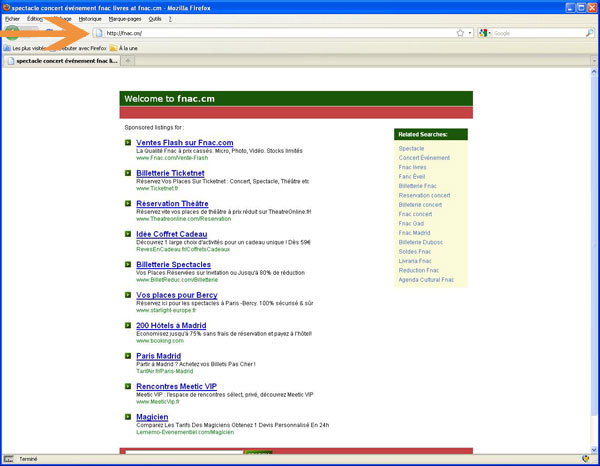The image size is (600, 466).
Task: Open the Historique menu
Action: pyautogui.click(x=90, y=19)
